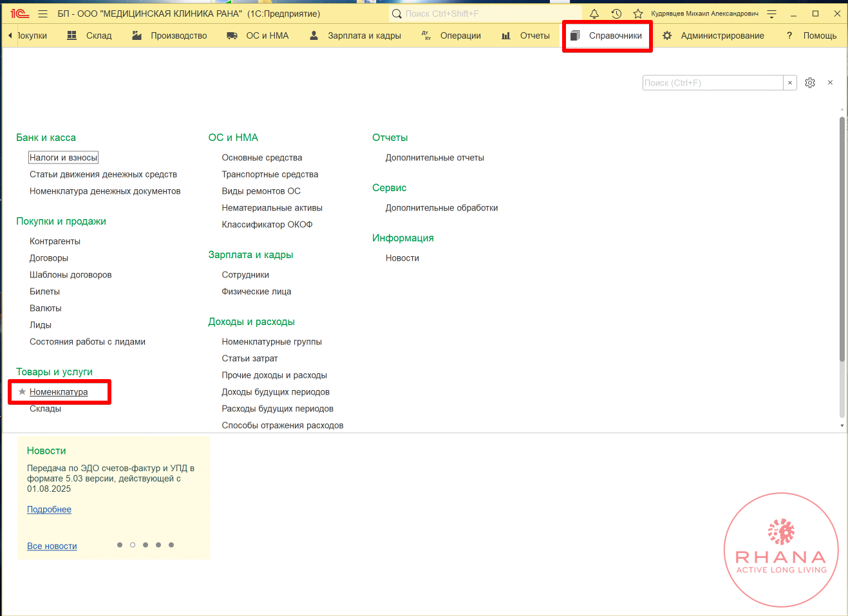848x616 pixels.
Task: Open the Склад section
Action: click(90, 35)
